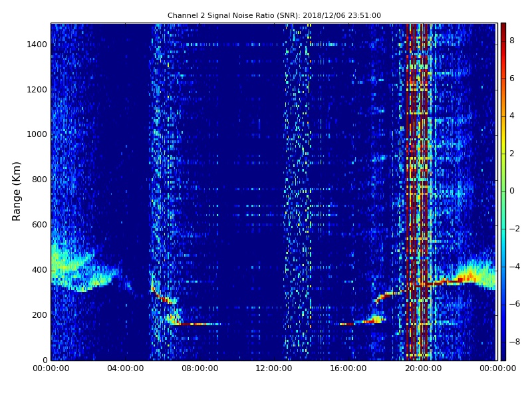Click the 1400 tick label on the range axis

point(36,45)
